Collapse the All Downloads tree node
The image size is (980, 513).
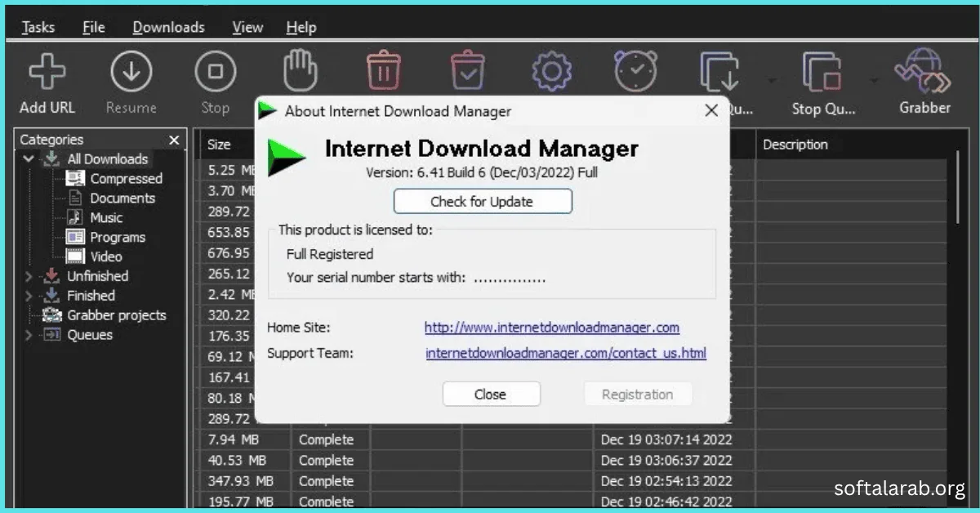click(29, 158)
